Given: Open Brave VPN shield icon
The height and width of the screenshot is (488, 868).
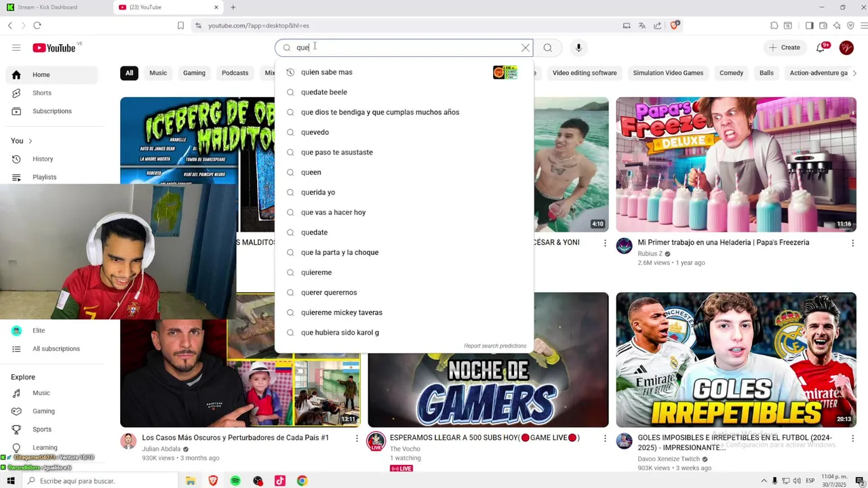Looking at the screenshot, I should tap(850, 25).
